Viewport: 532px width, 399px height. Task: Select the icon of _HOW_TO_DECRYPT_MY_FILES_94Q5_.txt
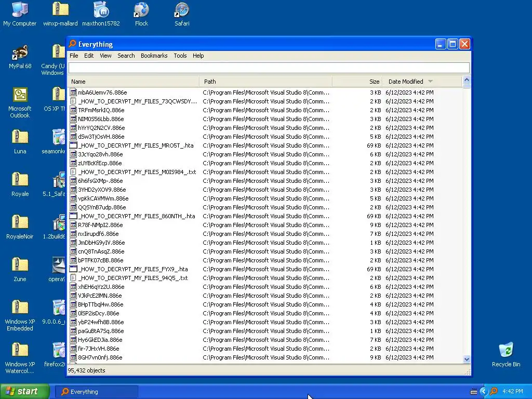tap(73, 278)
